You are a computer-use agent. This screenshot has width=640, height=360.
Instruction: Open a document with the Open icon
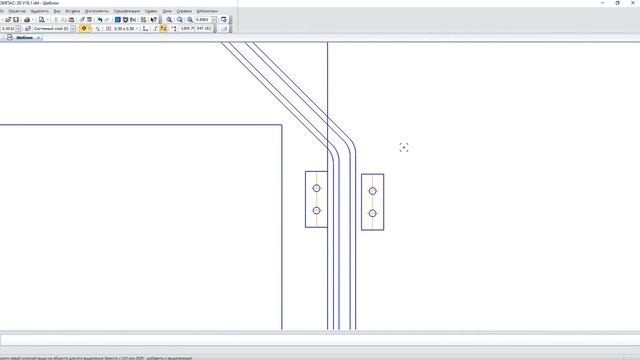[8, 20]
